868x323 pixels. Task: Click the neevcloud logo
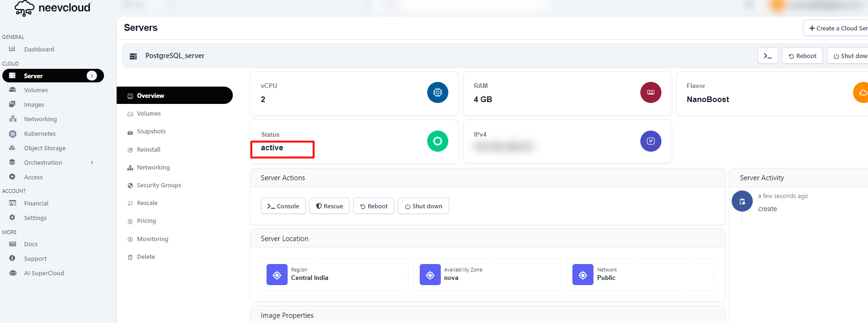pos(52,8)
